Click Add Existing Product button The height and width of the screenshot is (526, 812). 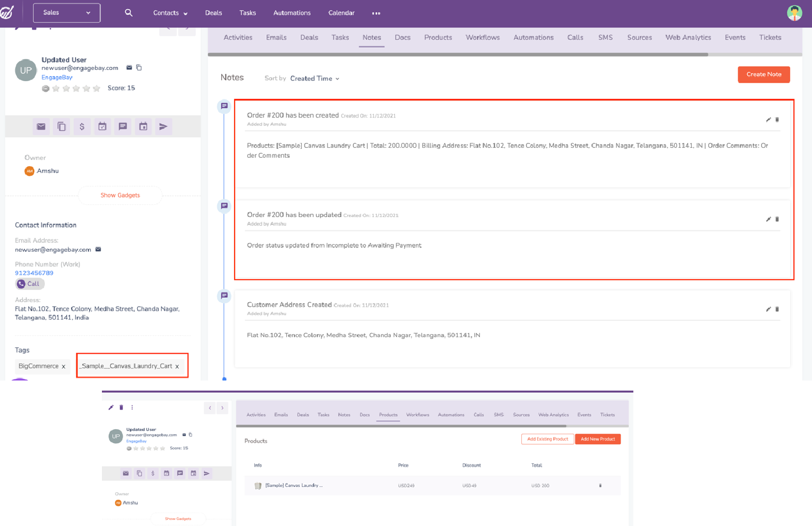point(548,439)
